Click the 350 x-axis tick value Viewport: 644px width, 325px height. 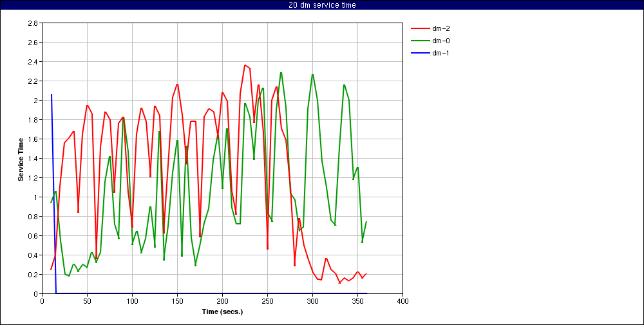pyautogui.click(x=357, y=301)
